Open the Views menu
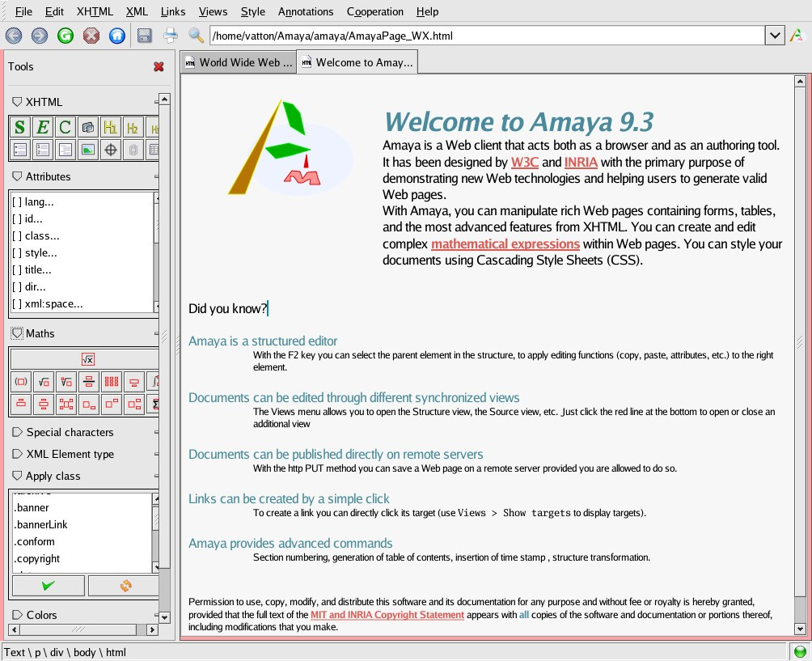The image size is (812, 661). (214, 11)
